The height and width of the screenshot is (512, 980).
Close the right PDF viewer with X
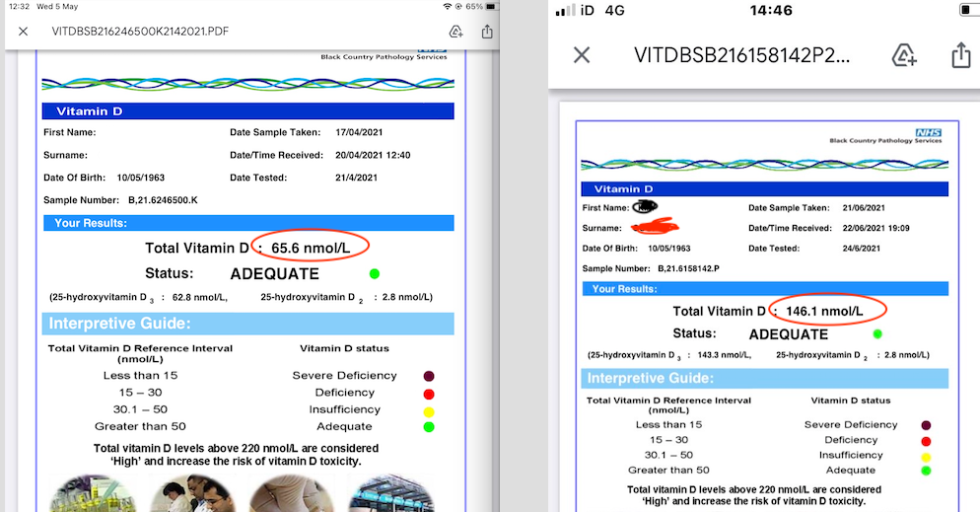[x=582, y=55]
